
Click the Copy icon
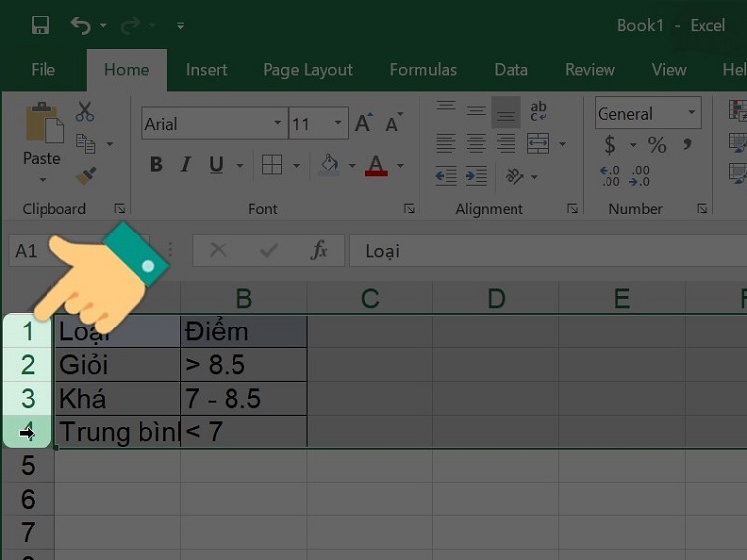86,143
